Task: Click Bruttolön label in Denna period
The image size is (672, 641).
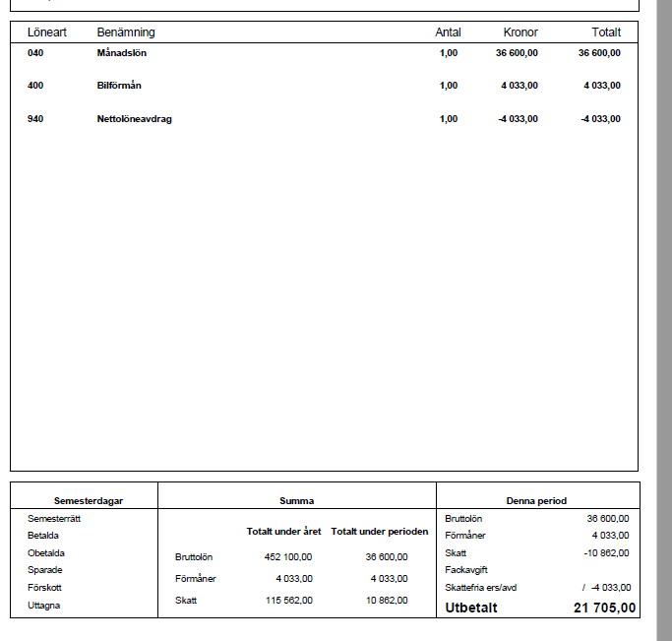Action: pyautogui.click(x=463, y=518)
